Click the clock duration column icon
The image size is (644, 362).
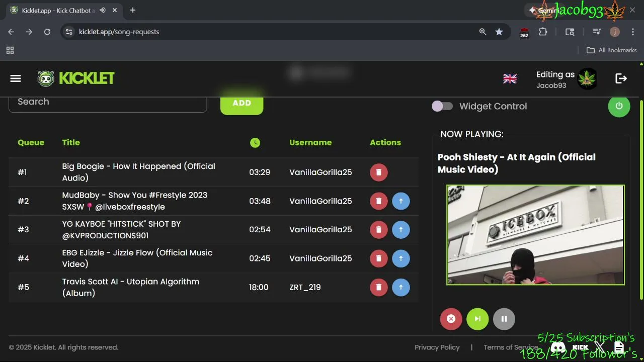(255, 143)
